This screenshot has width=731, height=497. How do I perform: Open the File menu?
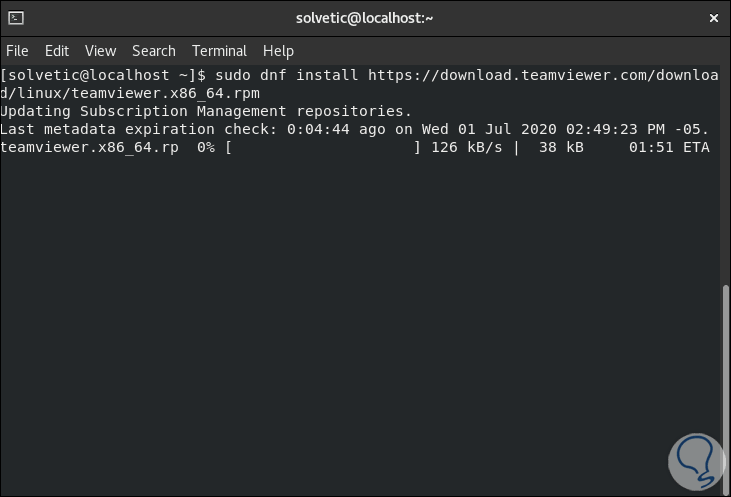pos(17,51)
